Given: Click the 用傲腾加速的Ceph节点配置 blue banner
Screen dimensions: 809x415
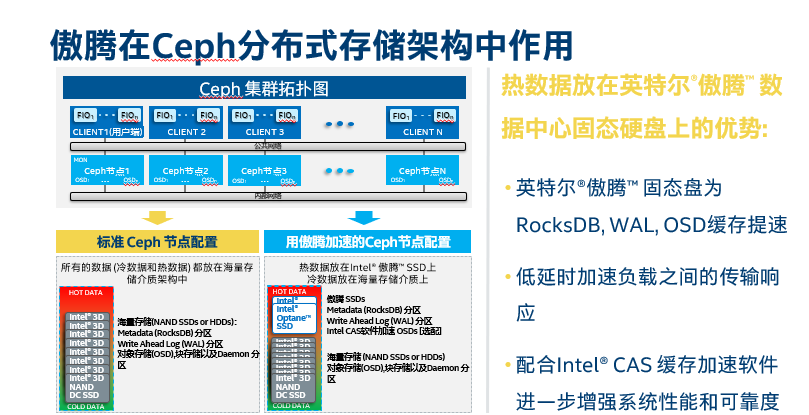Looking at the screenshot, I should click(367, 242).
